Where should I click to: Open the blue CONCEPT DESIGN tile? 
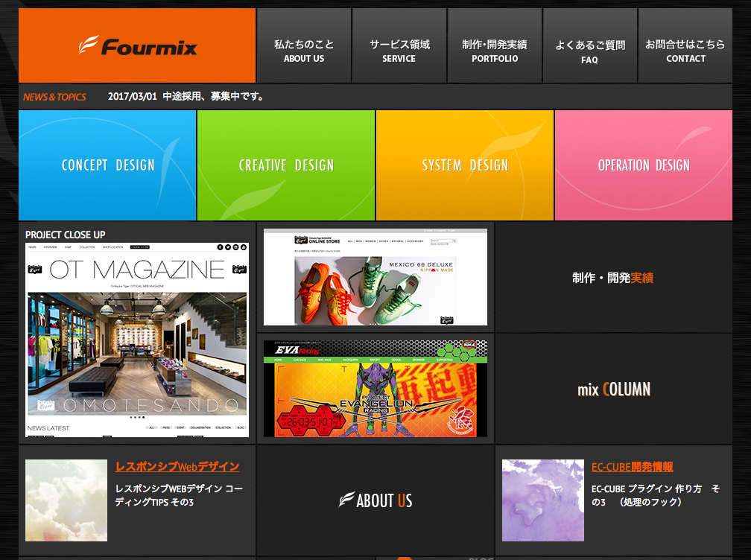click(x=108, y=165)
